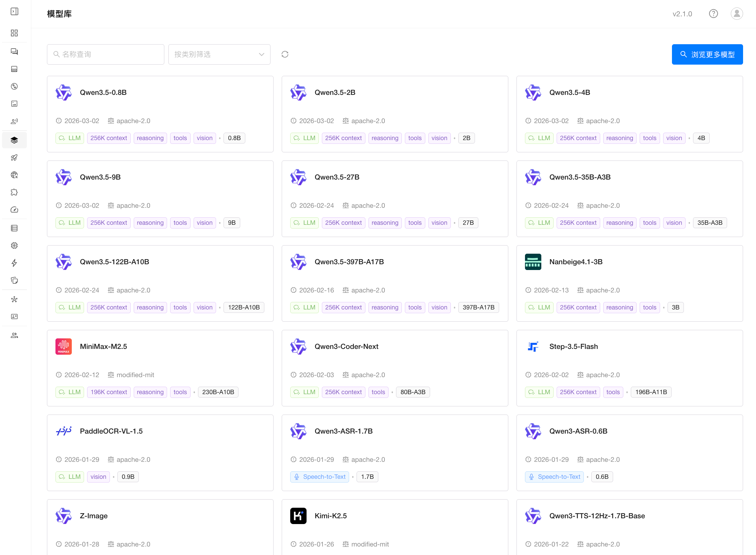This screenshot has height=555, width=756.
Task: Select the MiniMax-M2.5 model thumbnail
Action: tap(64, 347)
